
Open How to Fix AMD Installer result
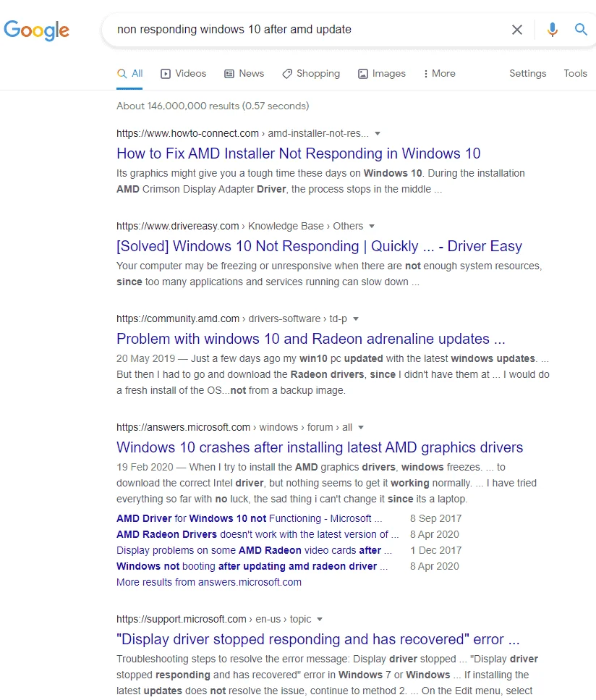299,153
